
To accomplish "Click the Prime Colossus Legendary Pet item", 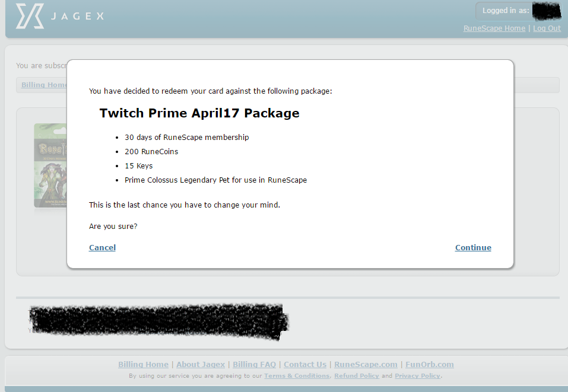I will (x=215, y=180).
